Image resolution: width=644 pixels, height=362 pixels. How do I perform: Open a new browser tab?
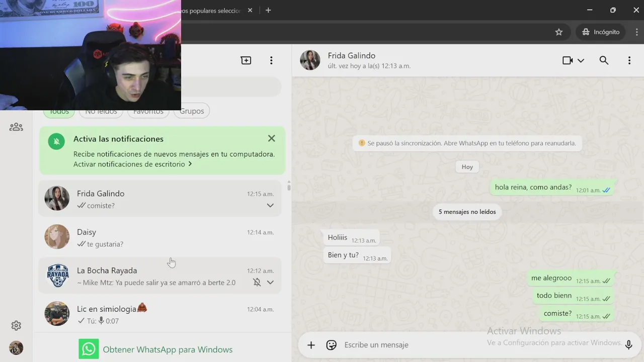[268, 10]
